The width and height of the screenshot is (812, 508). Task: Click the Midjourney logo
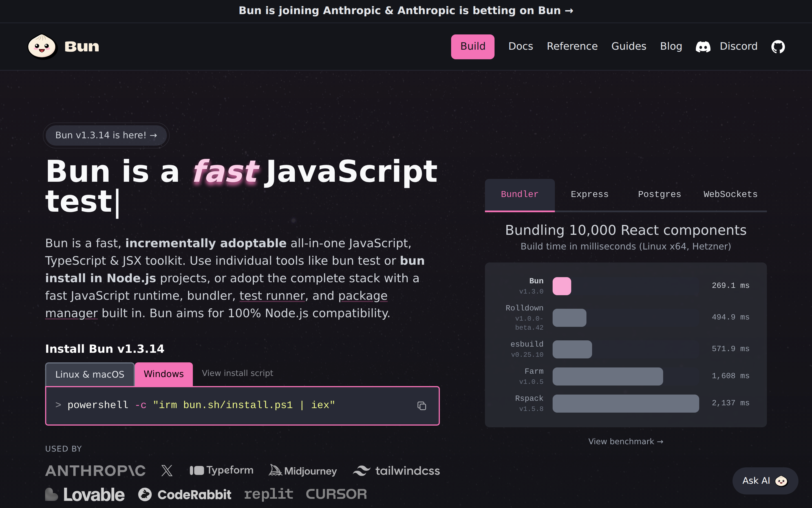tap(303, 471)
